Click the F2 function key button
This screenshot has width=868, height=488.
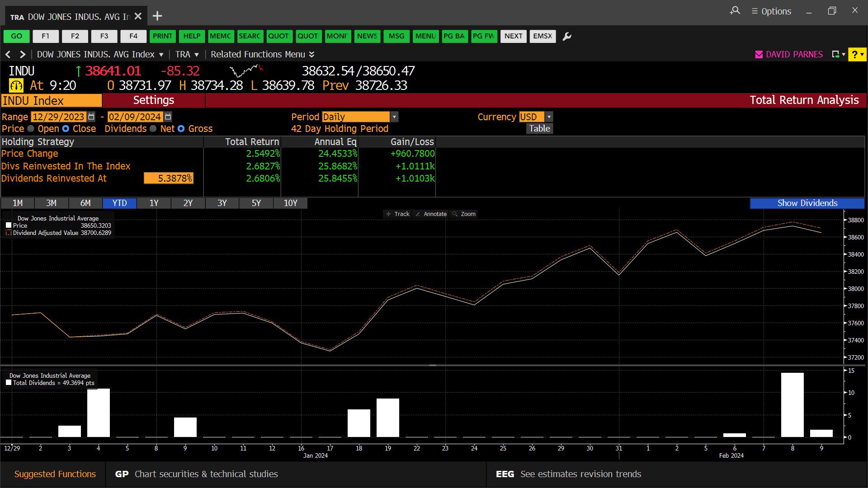(75, 36)
